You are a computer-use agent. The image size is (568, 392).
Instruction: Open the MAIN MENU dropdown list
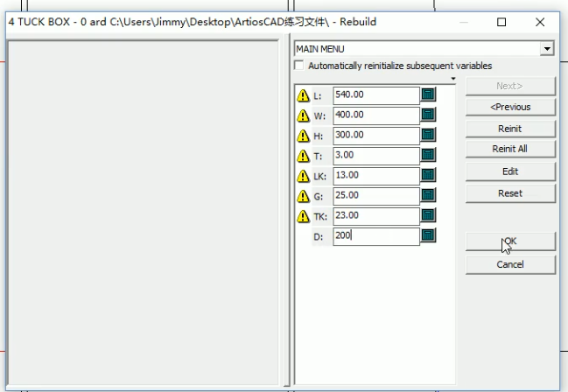point(548,49)
